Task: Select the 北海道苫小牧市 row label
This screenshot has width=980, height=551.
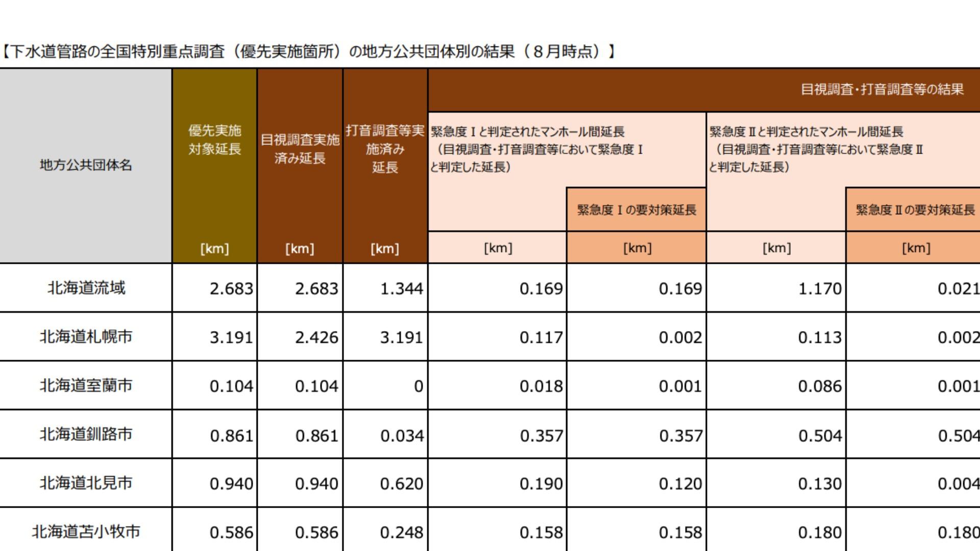Action: tap(86, 532)
